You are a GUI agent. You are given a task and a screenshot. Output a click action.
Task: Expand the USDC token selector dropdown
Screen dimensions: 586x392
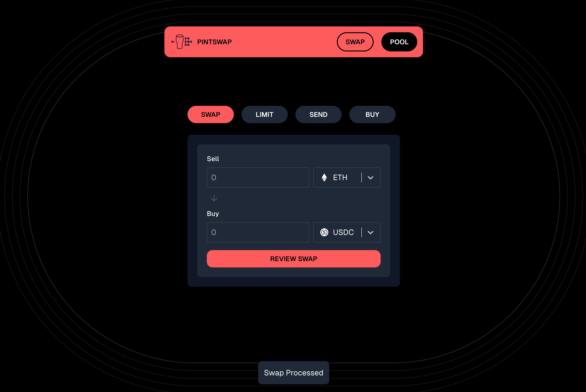pyautogui.click(x=370, y=232)
